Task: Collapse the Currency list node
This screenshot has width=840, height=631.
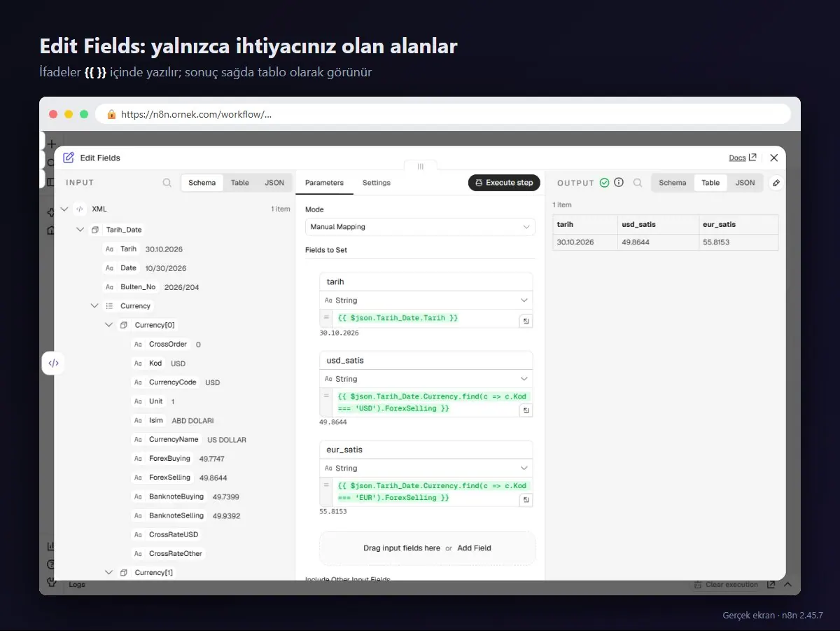Action: [94, 306]
